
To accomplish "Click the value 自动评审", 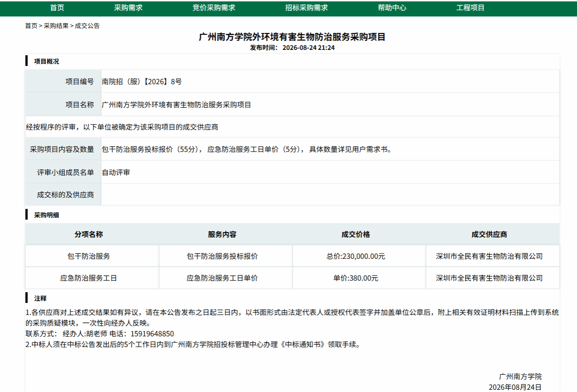I will [116, 172].
